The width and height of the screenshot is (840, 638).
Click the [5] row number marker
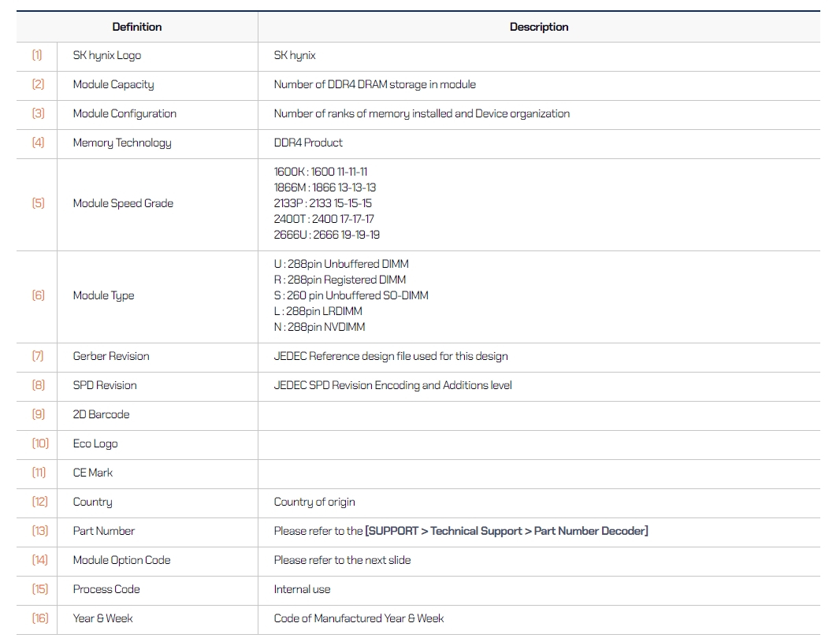(37, 203)
